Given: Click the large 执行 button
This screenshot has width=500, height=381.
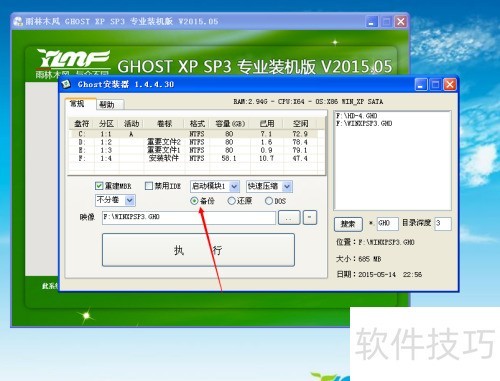Looking at the screenshot, I should pos(198,250).
